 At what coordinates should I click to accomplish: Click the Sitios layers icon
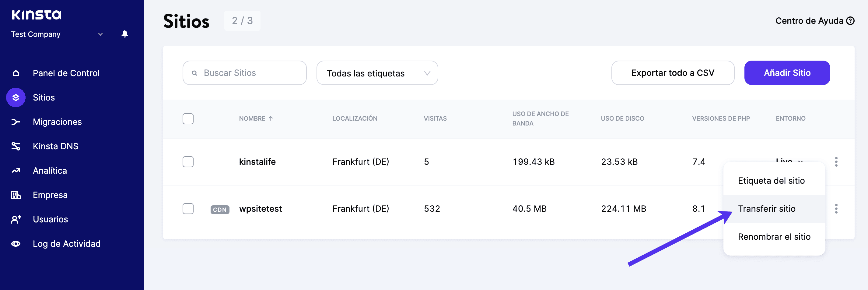(16, 97)
